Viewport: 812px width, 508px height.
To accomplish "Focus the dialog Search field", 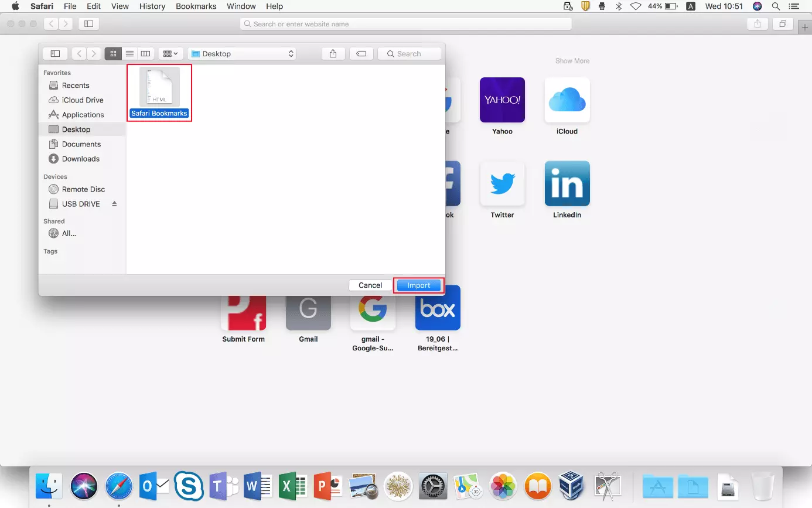I will (409, 53).
